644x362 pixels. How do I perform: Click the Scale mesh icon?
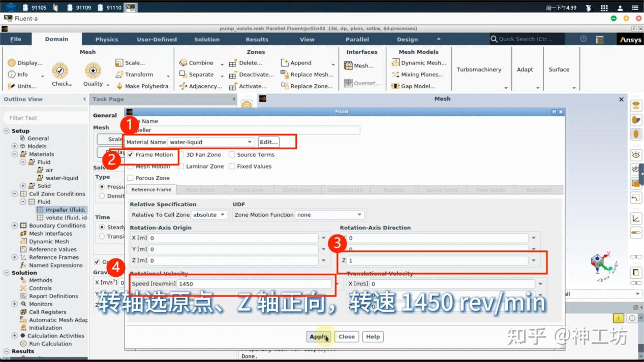tap(119, 63)
